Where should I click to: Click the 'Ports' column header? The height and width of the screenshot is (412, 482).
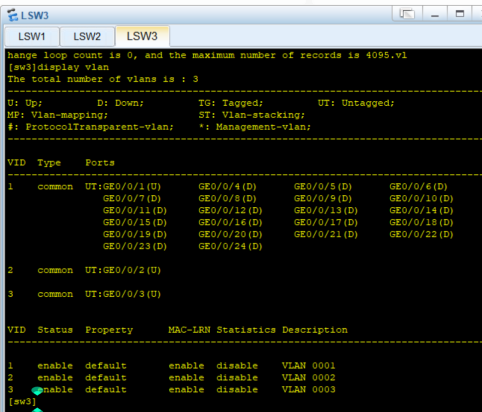click(x=100, y=163)
